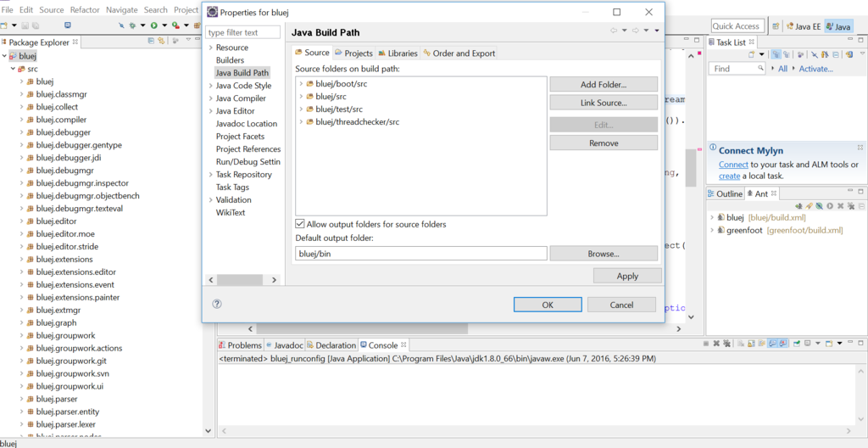Click the Connect link in Mylyn panel
Screen dimensions: 868x448
(733, 165)
